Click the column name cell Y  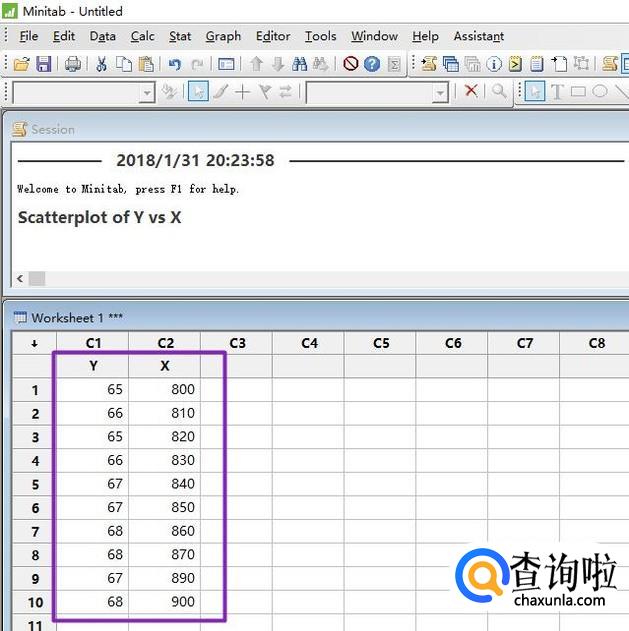pos(93,366)
